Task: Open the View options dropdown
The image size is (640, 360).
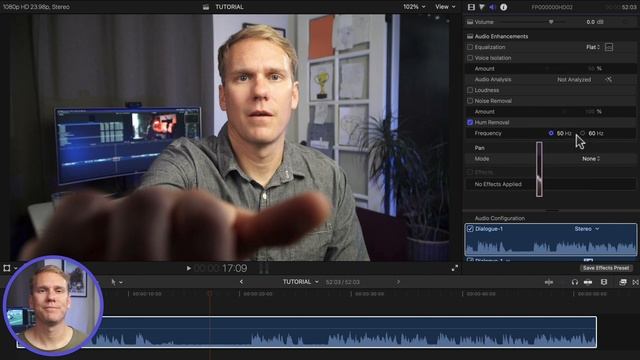Action: [x=445, y=7]
